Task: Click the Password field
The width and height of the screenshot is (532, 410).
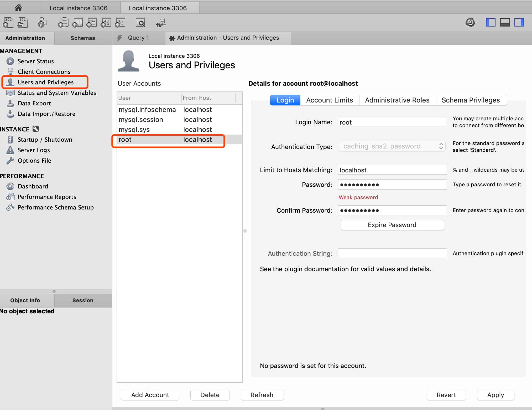Action: coord(392,184)
